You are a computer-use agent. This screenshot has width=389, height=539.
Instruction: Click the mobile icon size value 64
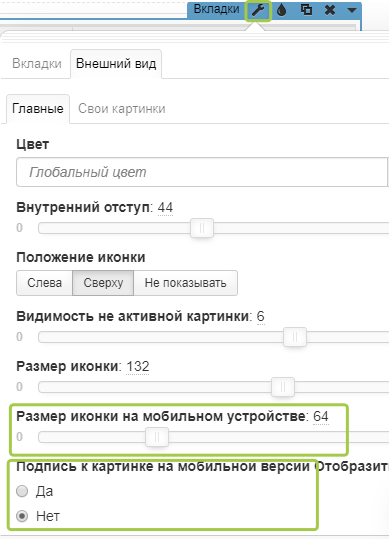click(321, 417)
